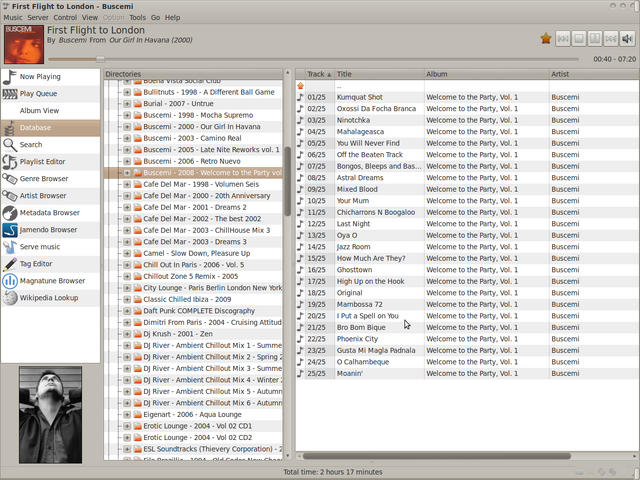The width and height of the screenshot is (640, 480).
Task: Click folder icon of Eigenart - 2006 - Aqua Lounge
Action: point(138,415)
